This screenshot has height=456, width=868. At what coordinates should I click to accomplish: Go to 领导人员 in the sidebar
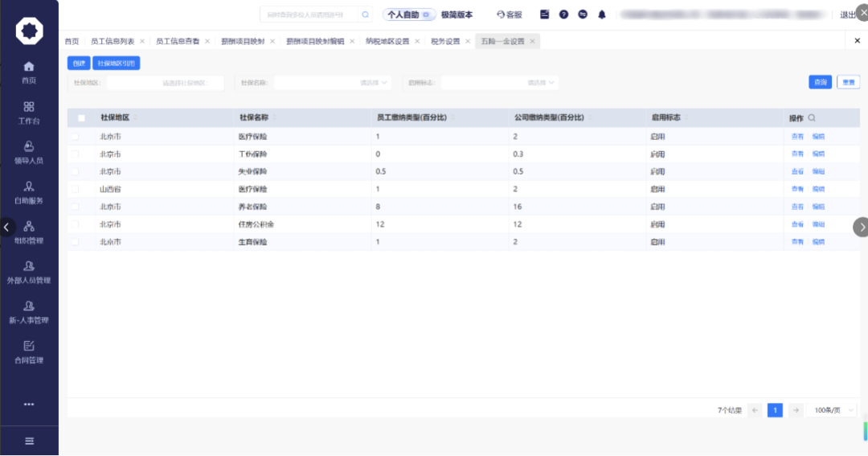(x=29, y=152)
